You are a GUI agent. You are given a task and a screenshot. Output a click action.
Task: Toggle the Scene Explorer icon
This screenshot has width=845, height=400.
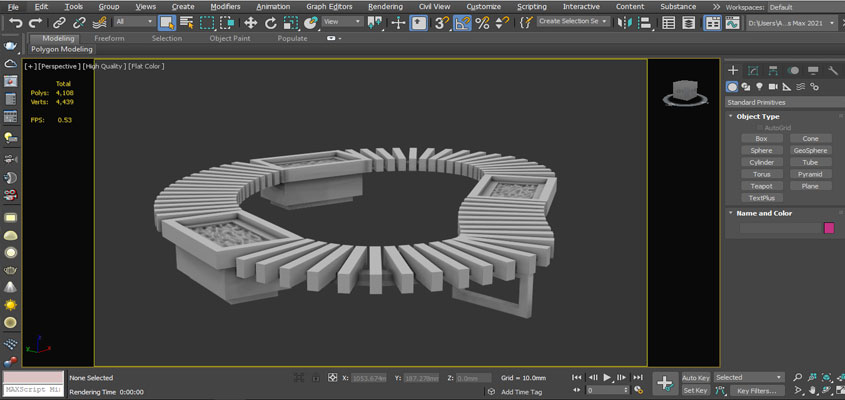coord(668,23)
